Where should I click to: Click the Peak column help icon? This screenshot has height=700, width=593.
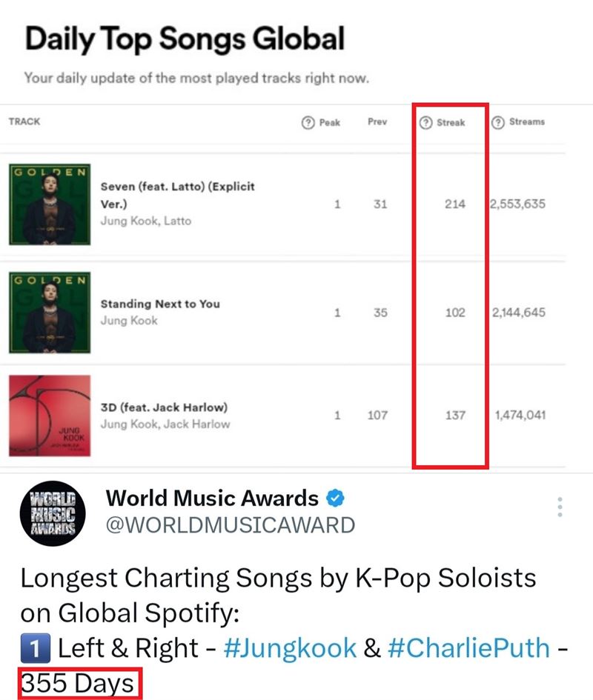click(x=308, y=122)
